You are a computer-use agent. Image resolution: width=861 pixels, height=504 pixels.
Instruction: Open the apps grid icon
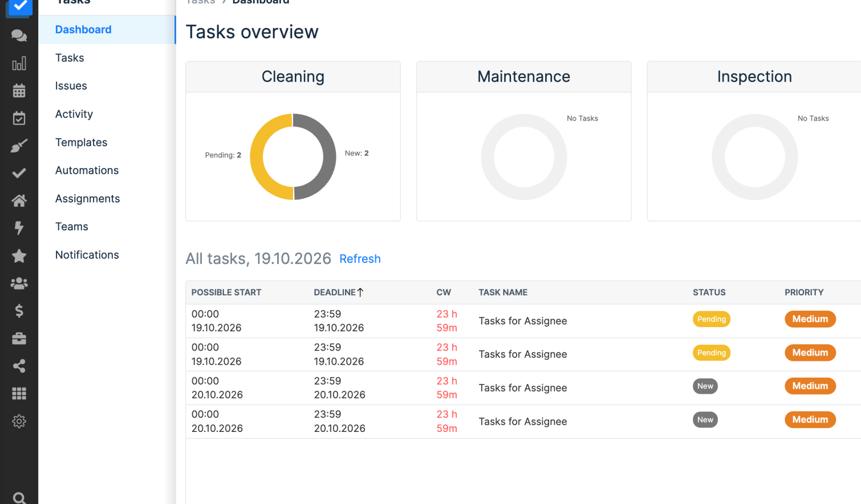point(19,394)
